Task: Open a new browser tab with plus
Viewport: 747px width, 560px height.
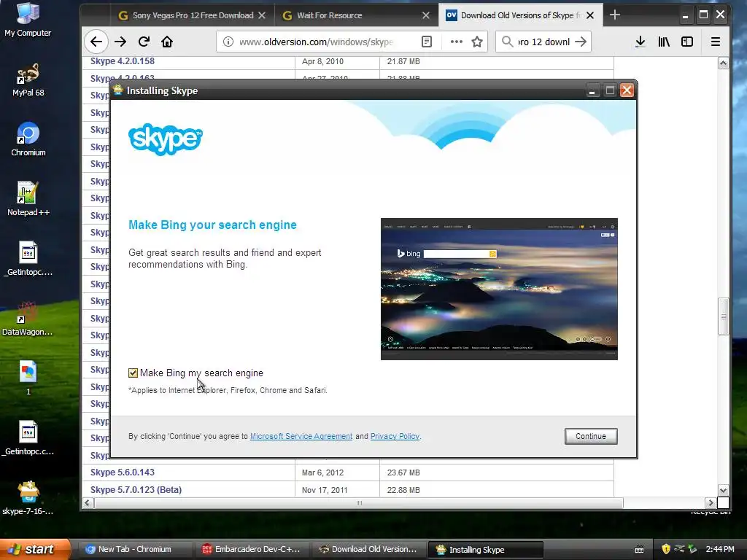Action: [x=615, y=15]
